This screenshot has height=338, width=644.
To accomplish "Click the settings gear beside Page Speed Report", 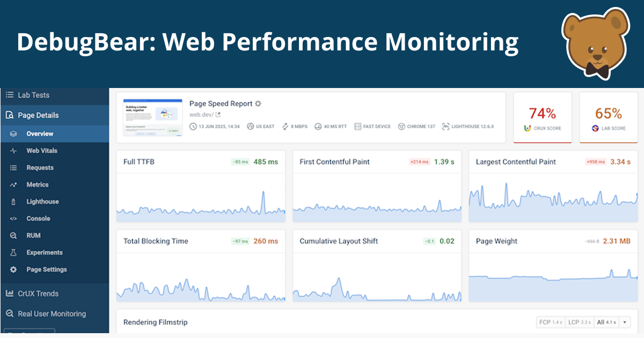I will [258, 104].
